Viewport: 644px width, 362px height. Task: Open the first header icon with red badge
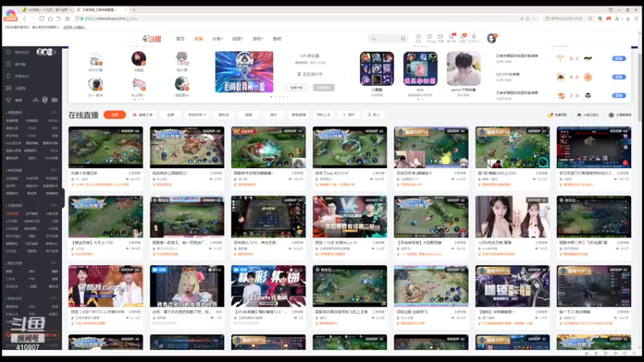point(452,37)
